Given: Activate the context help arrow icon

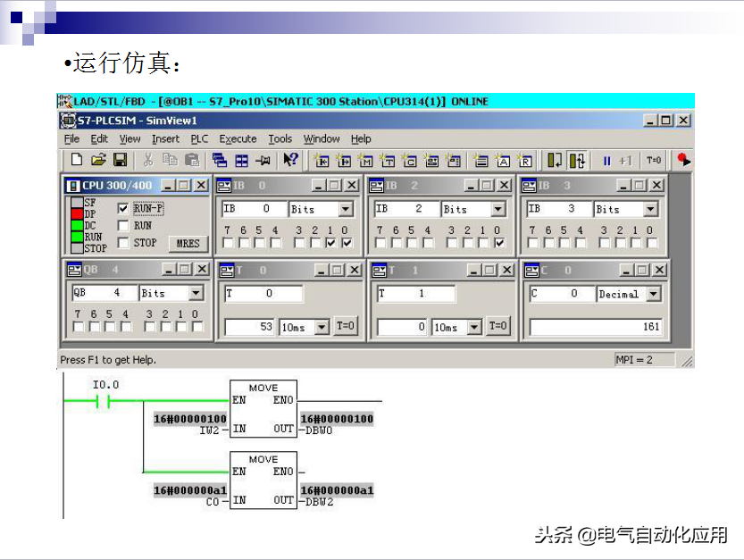Looking at the screenshot, I should (x=290, y=160).
